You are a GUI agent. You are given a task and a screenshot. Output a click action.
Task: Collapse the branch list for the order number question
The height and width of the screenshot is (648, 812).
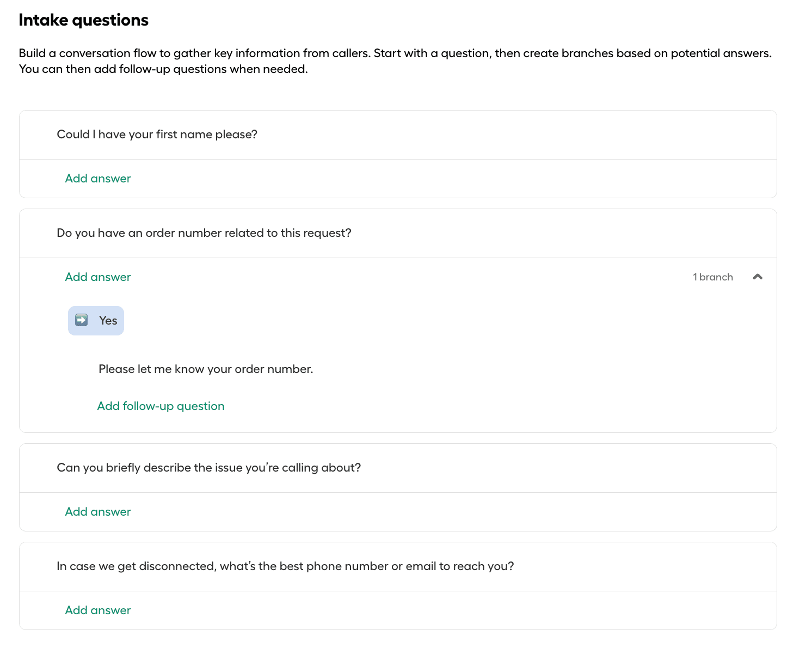pos(758,277)
